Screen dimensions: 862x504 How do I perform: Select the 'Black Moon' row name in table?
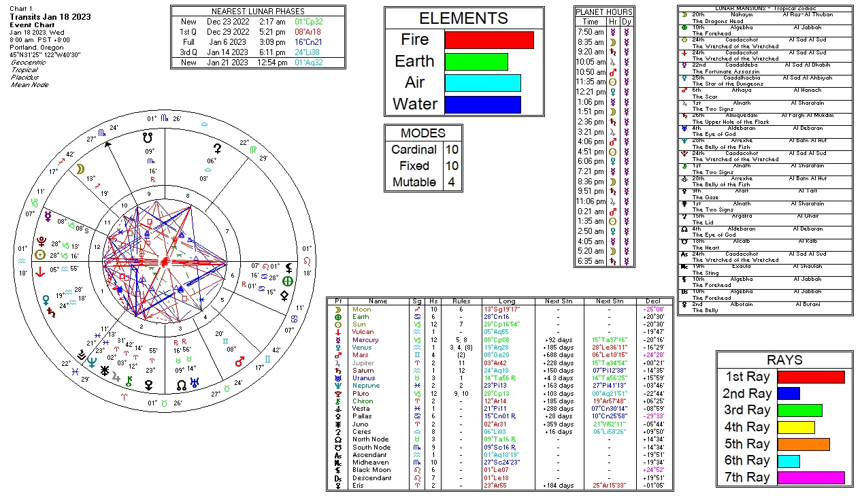point(371,470)
